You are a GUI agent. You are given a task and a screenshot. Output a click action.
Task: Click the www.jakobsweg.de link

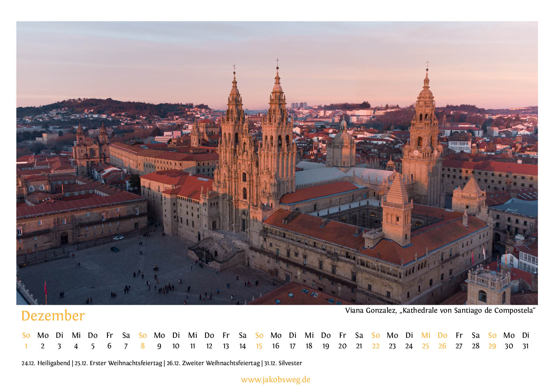pos(275,380)
